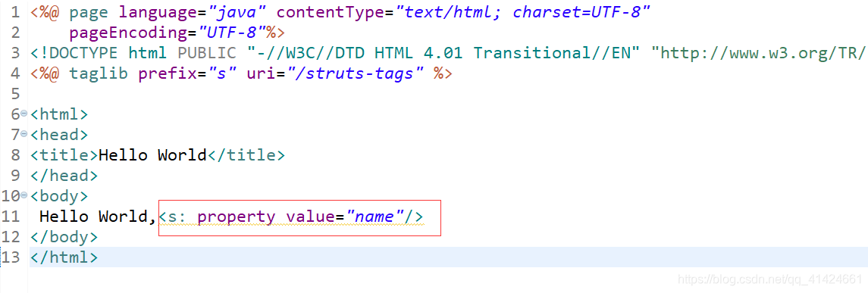The image size is (868, 293).
Task: Collapse the body element fold marker
Action: (x=24, y=195)
